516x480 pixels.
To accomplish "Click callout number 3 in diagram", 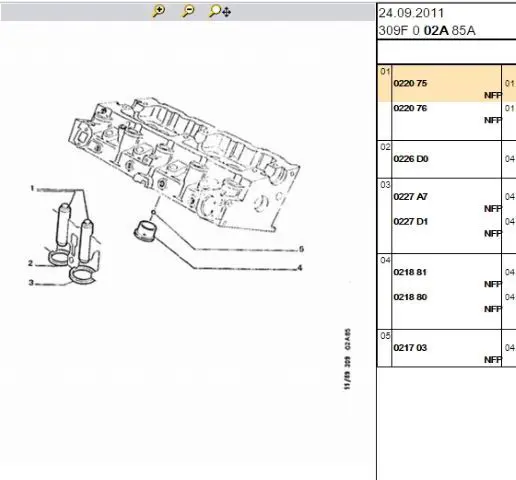I will pyautogui.click(x=31, y=283).
